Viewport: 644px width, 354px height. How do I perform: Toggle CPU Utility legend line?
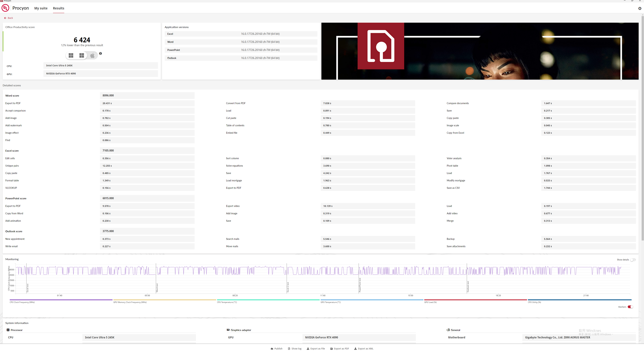(580, 300)
